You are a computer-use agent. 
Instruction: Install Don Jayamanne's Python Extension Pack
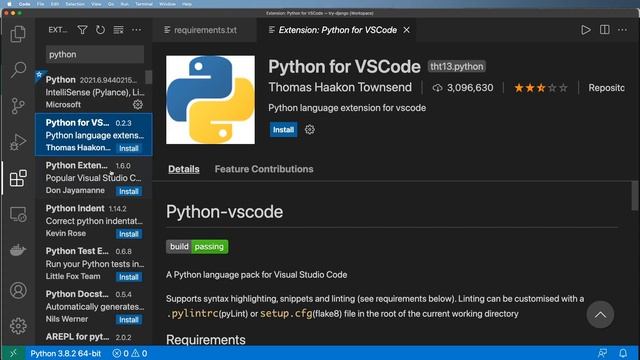point(129,191)
